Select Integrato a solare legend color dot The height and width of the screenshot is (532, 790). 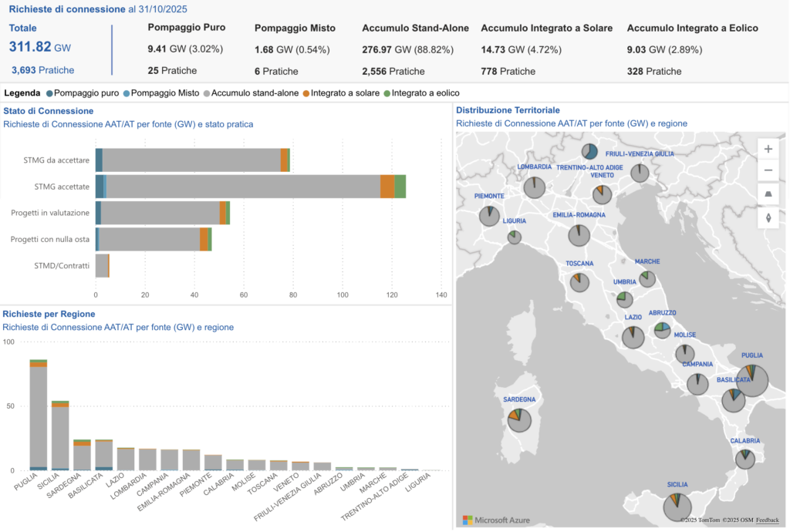306,93
